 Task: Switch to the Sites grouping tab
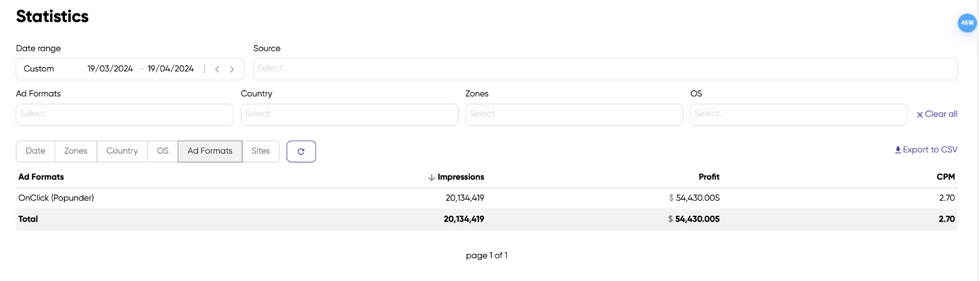click(261, 151)
